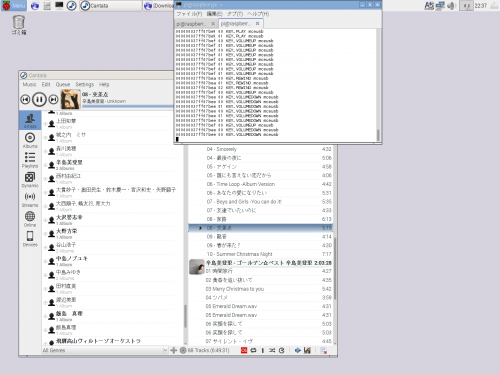Select '07 - Boys and Girls' track
This screenshot has width=500, height=375.
click(x=261, y=202)
